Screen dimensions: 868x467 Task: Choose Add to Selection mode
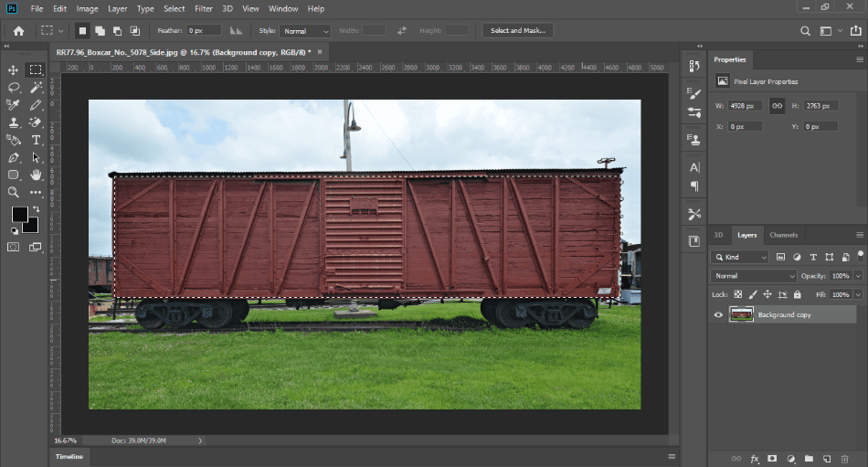100,31
